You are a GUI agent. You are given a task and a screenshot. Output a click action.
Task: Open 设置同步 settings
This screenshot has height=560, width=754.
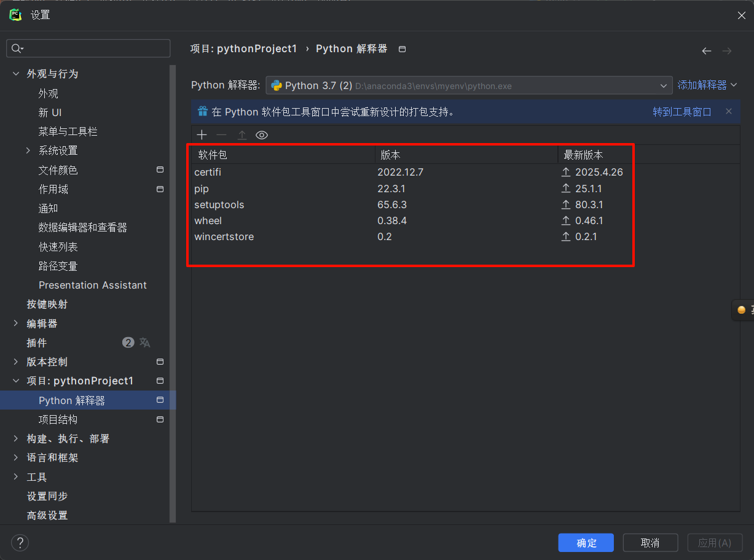pyautogui.click(x=47, y=496)
